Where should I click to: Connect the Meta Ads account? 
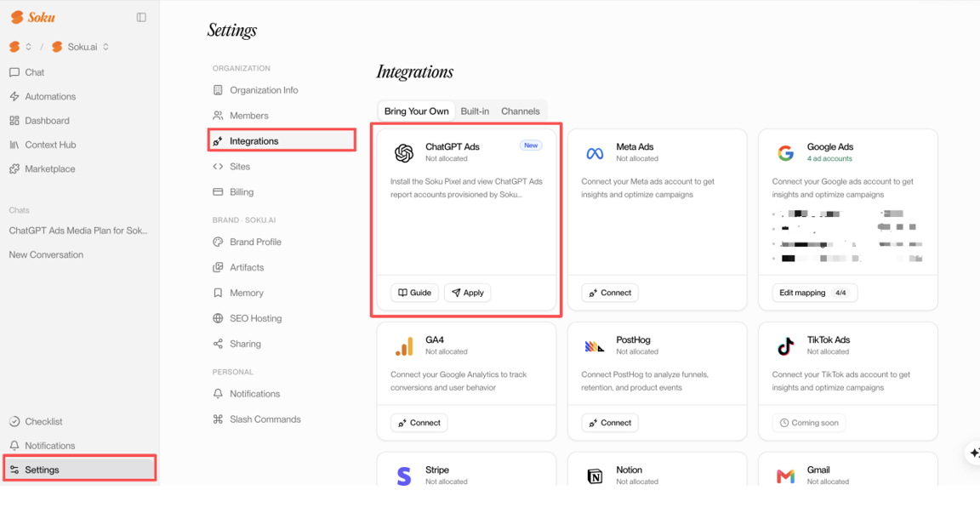click(610, 293)
